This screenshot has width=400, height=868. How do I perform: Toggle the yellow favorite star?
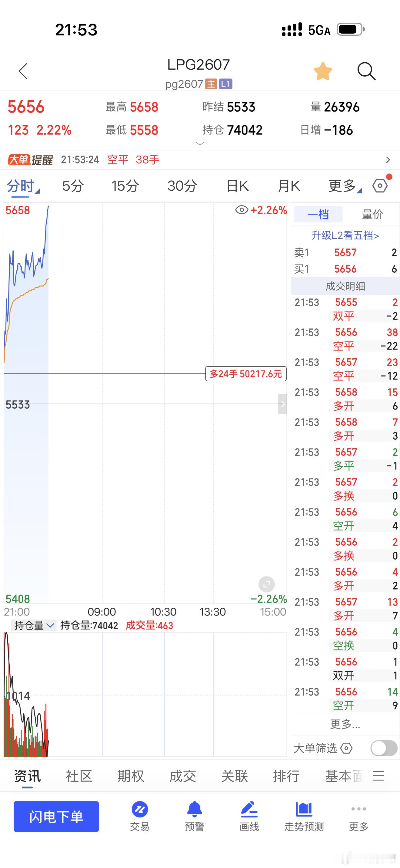click(323, 71)
